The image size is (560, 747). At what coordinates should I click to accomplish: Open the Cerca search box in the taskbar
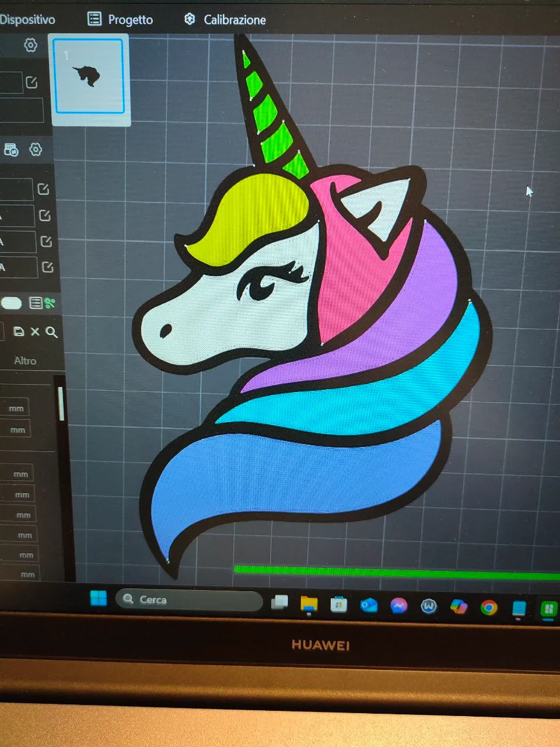point(188,599)
